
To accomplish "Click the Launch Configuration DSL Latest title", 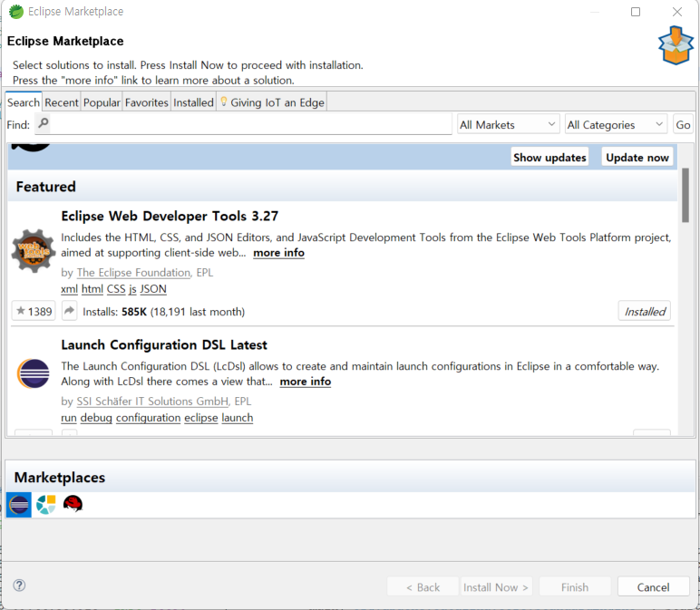I will coord(164,345).
